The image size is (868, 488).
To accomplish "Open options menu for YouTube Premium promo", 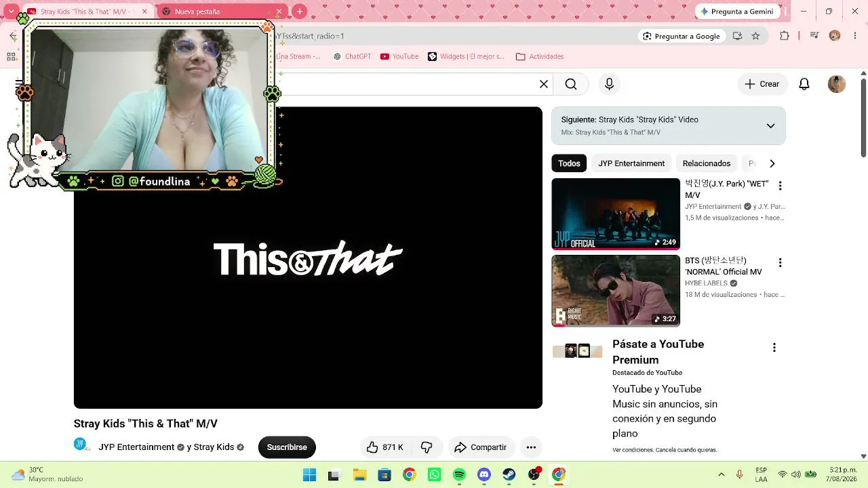I will 774,348.
